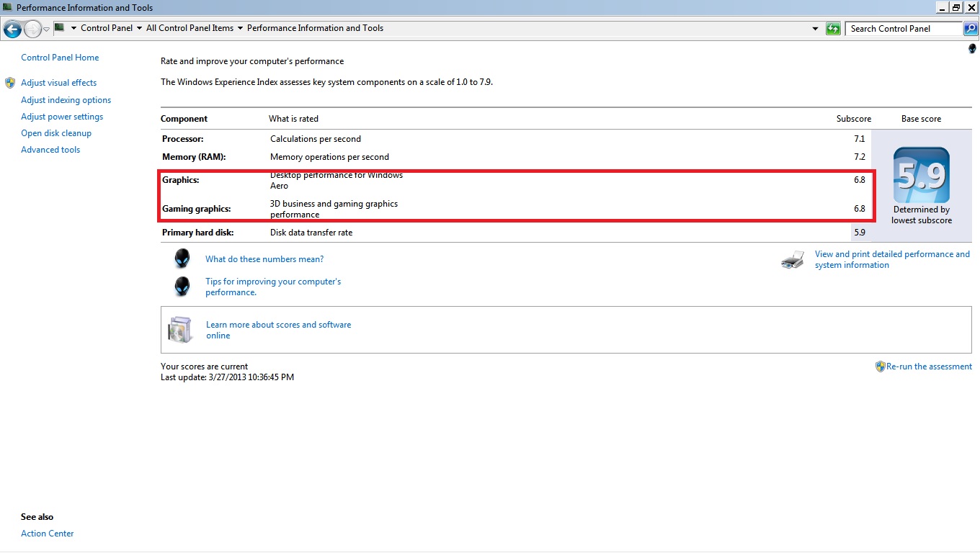Click the window icon in the title bar

[7, 7]
